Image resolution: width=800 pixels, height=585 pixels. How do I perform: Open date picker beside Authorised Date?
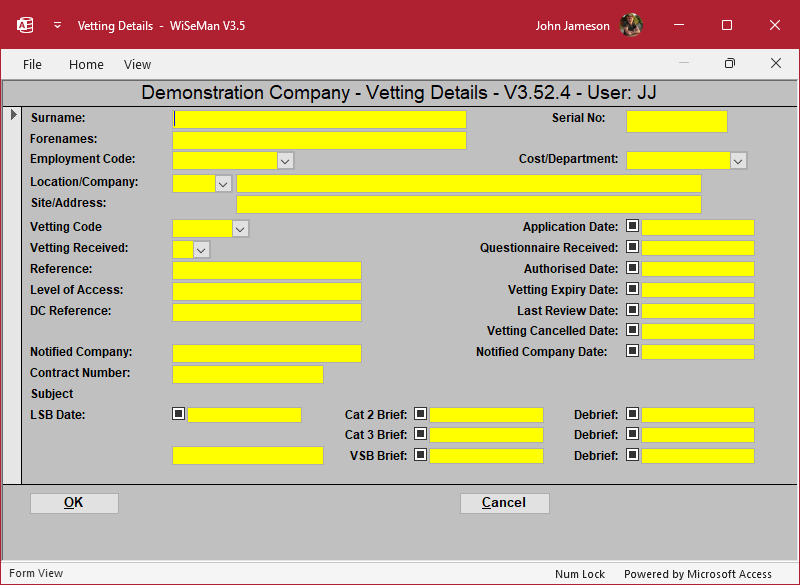click(x=632, y=269)
